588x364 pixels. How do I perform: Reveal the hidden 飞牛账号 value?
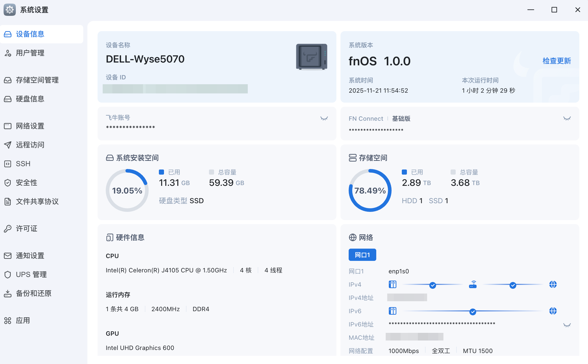pos(324,118)
